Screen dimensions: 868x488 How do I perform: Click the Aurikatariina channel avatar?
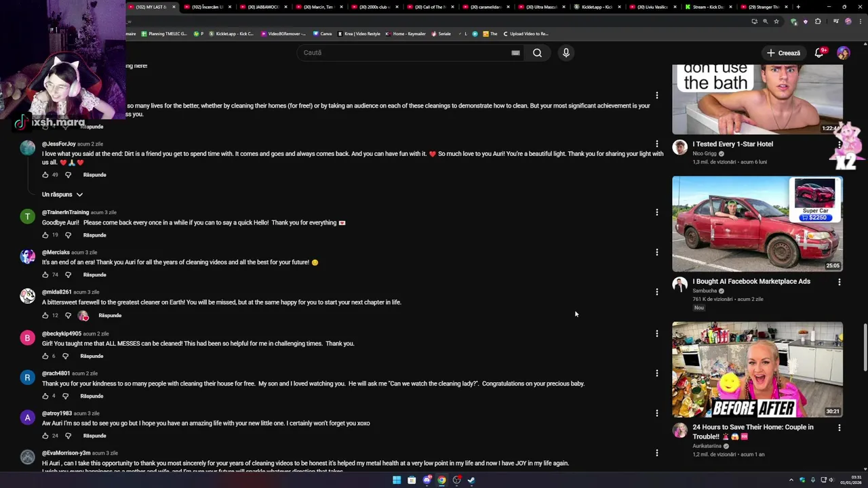(679, 431)
